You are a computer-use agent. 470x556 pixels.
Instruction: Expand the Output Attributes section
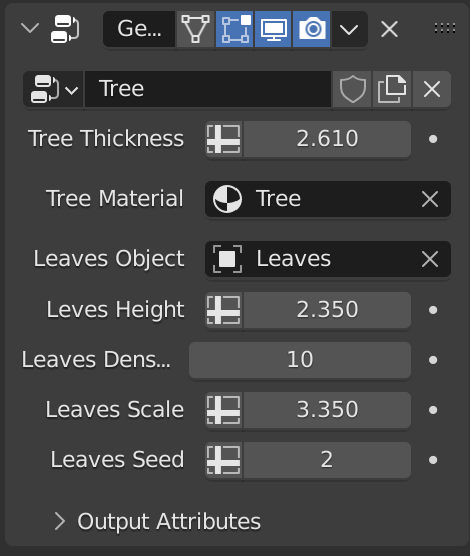click(60, 521)
